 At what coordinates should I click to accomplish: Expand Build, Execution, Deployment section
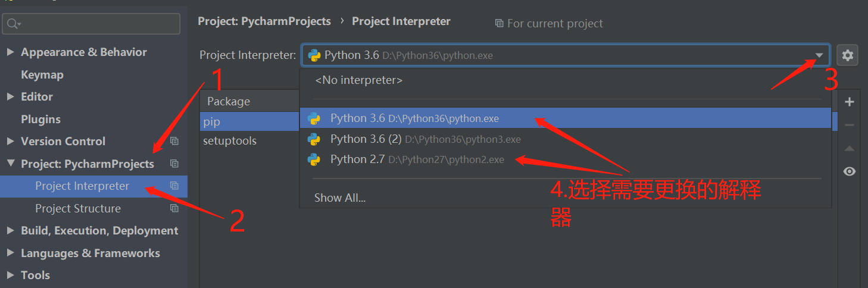(x=10, y=231)
